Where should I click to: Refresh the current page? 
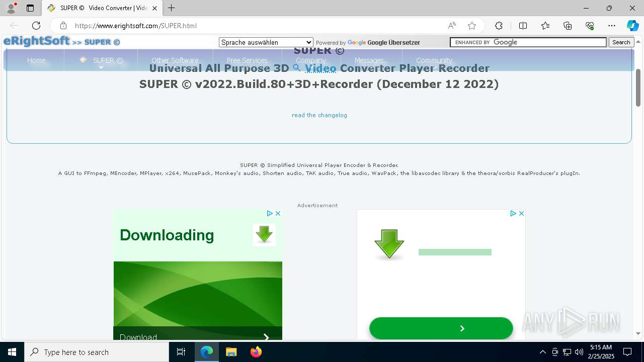36,26
